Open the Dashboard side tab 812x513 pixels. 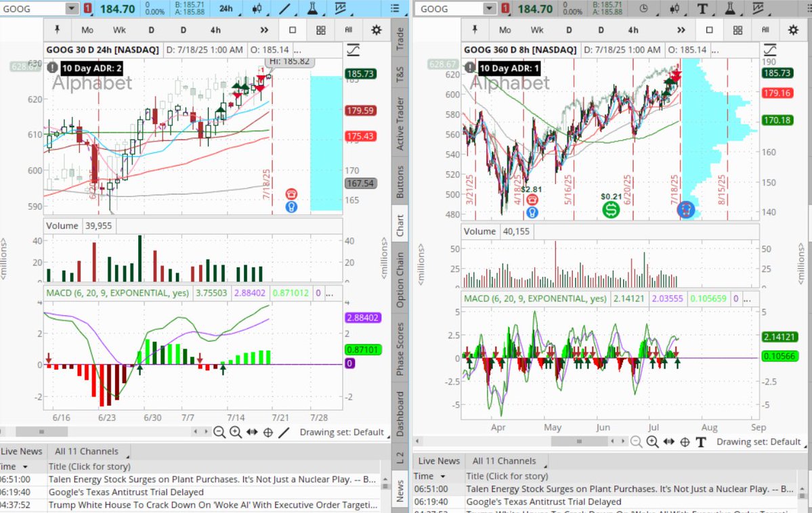click(x=400, y=413)
